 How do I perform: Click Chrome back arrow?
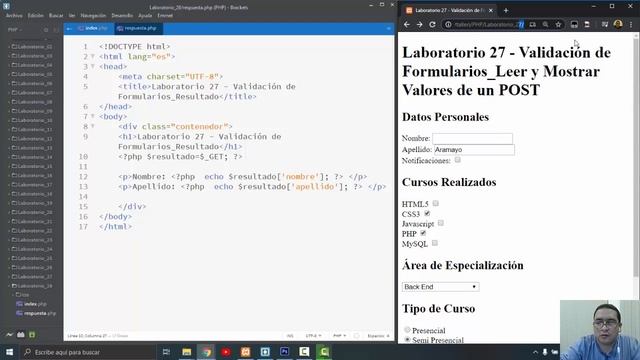point(407,24)
